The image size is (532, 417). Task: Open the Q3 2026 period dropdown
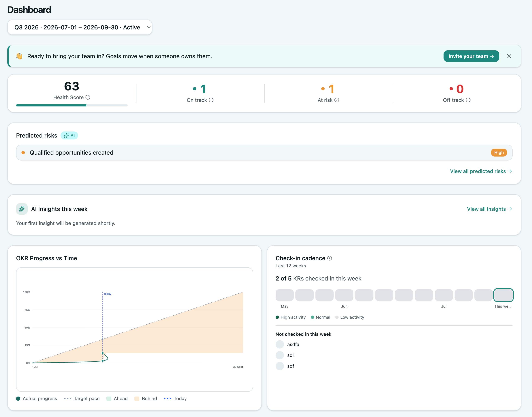point(80,27)
